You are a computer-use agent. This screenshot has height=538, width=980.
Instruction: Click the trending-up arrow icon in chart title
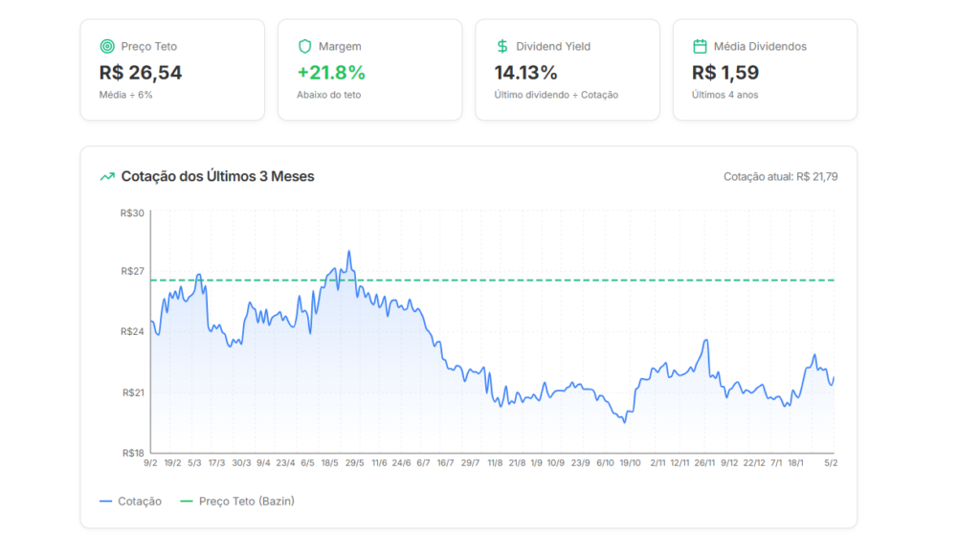tap(107, 176)
